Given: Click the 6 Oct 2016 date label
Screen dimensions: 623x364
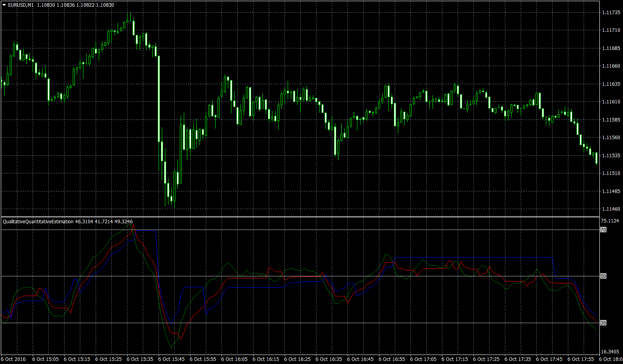Looking at the screenshot, I should (14, 359).
